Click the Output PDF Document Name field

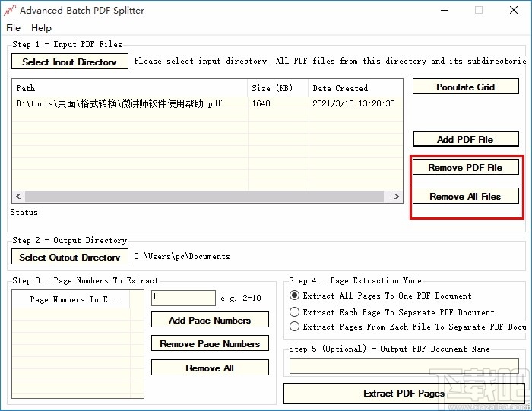click(404, 366)
